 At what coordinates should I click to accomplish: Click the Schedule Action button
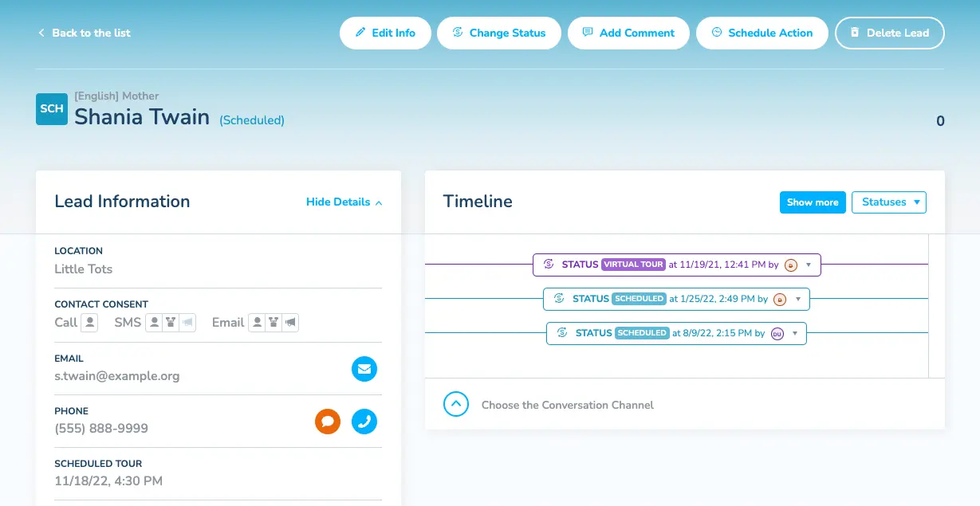(762, 33)
